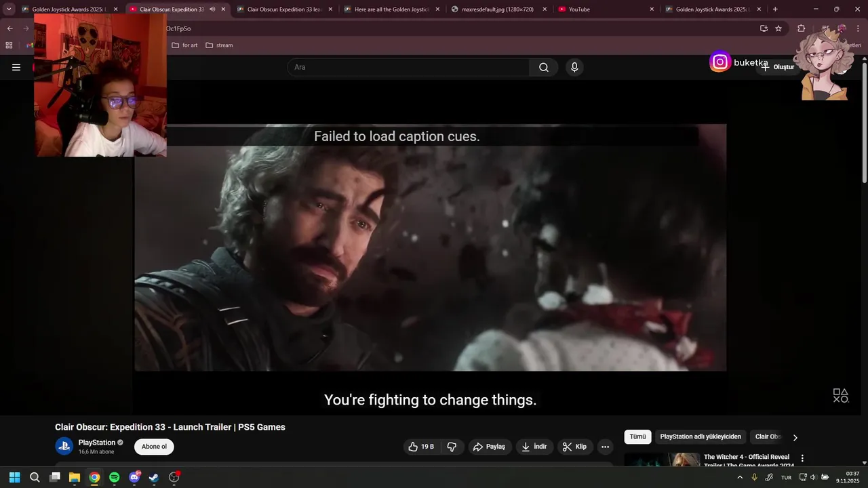The width and height of the screenshot is (868, 488).
Task: Open Windows taskbar search
Action: click(x=35, y=477)
